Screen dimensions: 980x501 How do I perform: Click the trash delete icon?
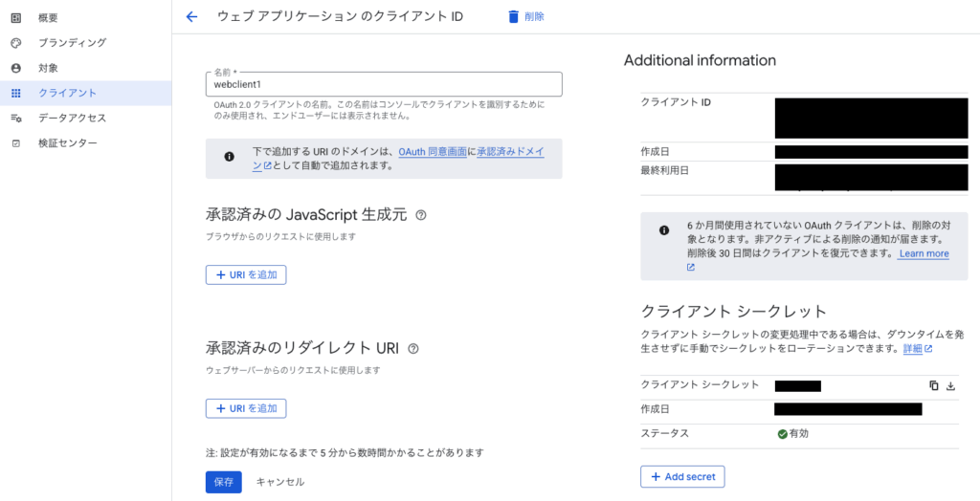tap(514, 16)
